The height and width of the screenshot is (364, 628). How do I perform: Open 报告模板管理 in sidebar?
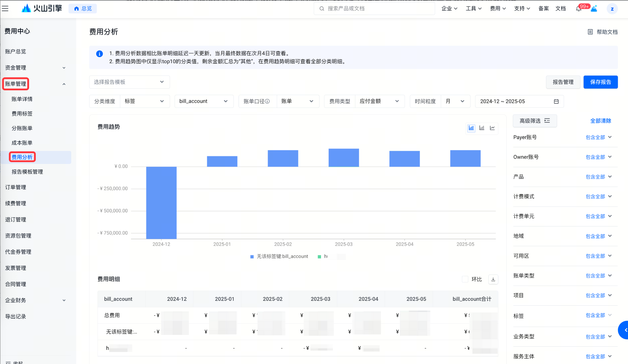coord(27,172)
